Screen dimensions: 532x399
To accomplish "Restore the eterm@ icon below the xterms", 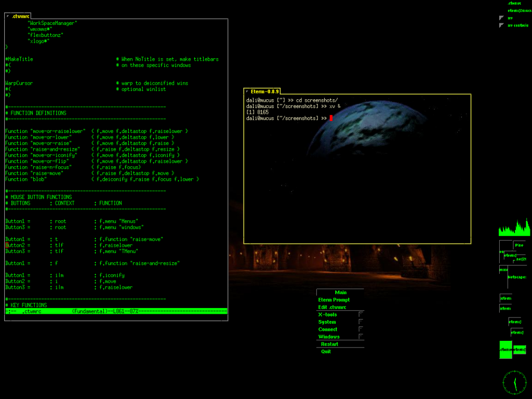I will pos(514,322).
